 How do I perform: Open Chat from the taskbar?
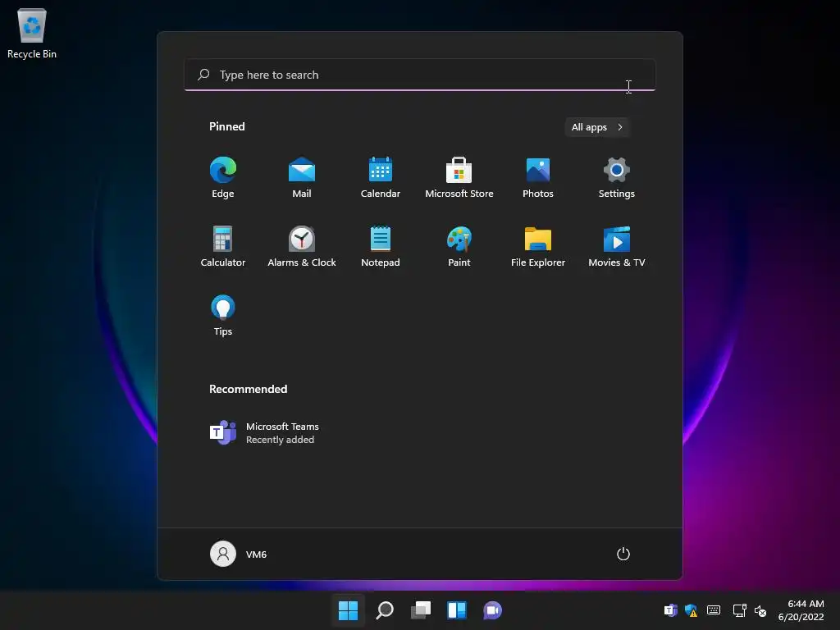point(492,609)
